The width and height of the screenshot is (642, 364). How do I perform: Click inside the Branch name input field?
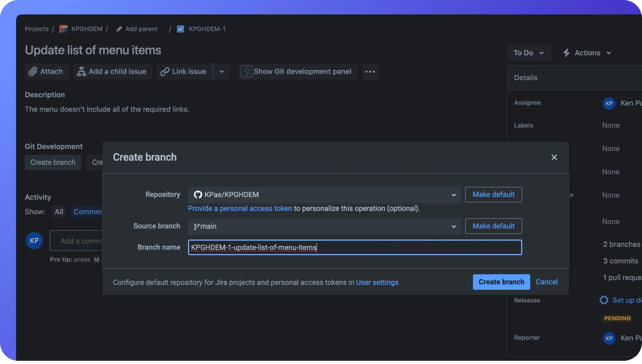pos(355,247)
